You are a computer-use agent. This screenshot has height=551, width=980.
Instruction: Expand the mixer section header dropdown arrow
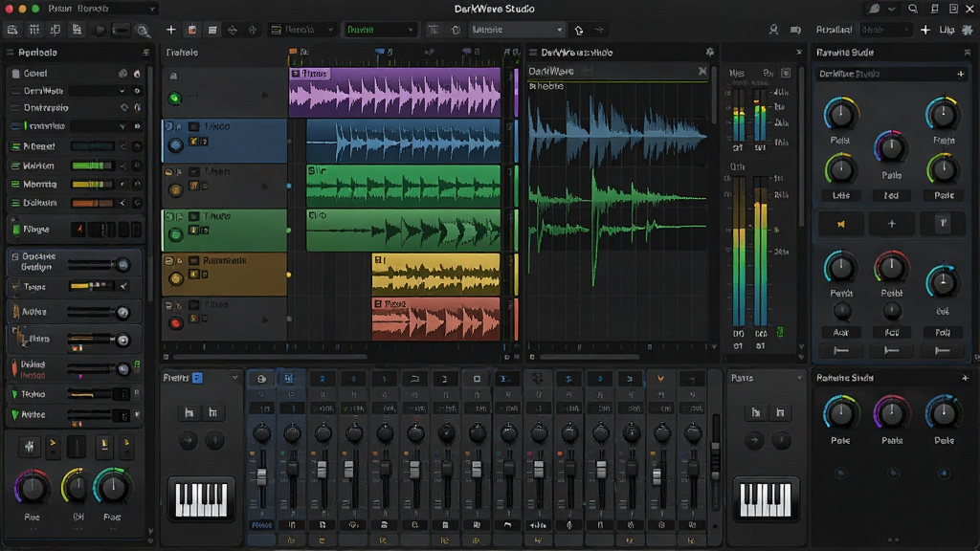tap(235, 378)
